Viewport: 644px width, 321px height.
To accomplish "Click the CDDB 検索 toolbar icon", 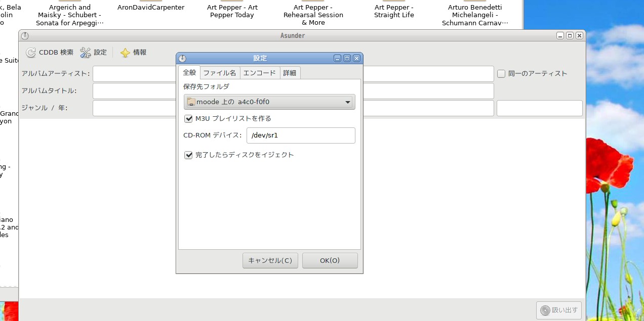I will point(31,53).
